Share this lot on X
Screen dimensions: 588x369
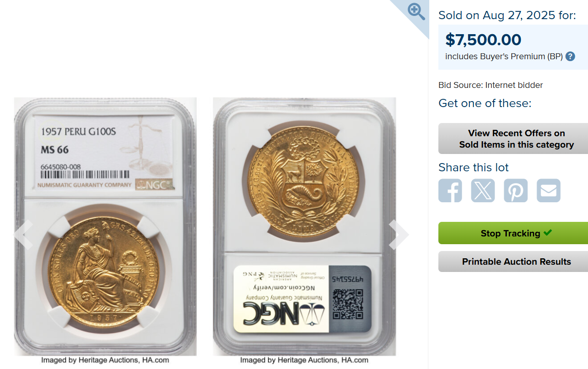pos(483,190)
